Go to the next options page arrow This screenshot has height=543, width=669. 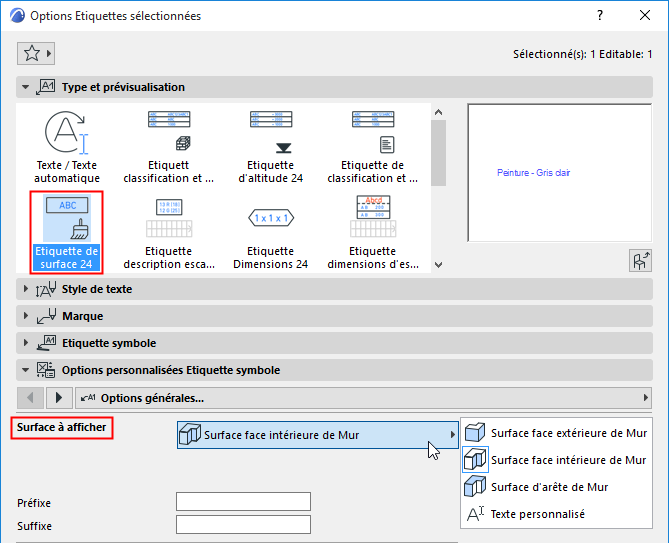point(59,398)
